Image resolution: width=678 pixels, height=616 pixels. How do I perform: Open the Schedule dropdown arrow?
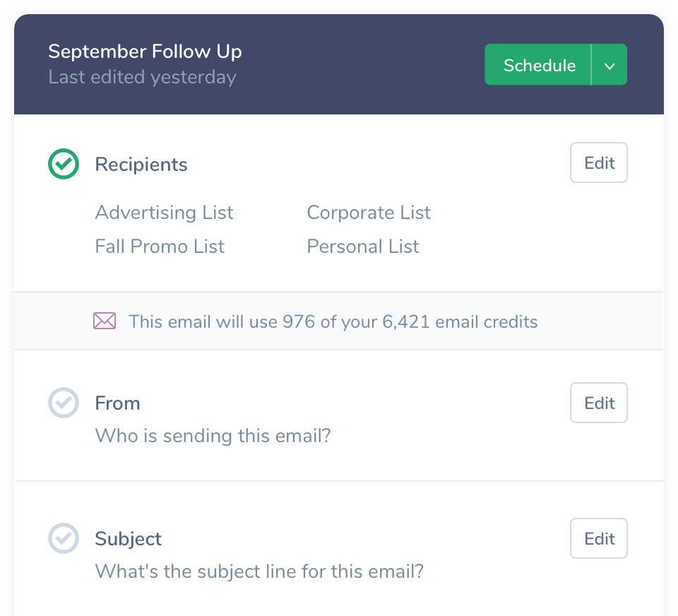[x=609, y=66]
